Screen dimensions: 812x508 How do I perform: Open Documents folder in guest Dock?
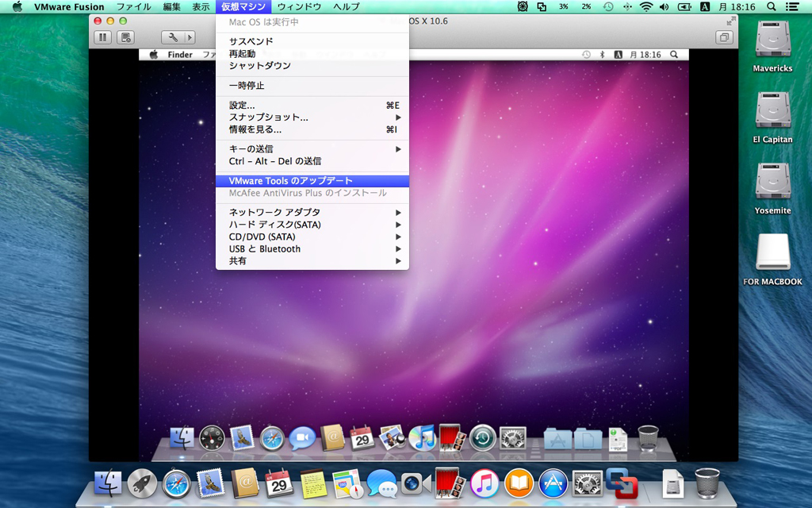coord(588,439)
